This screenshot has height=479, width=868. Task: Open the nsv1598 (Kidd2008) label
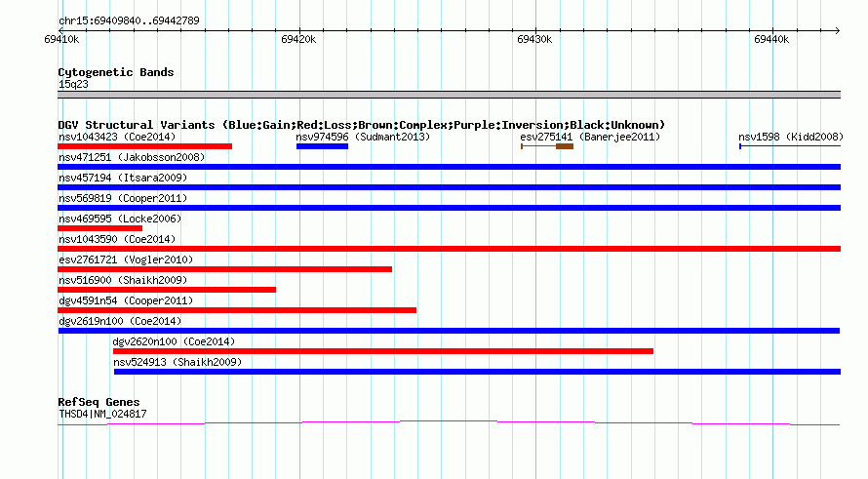(x=791, y=137)
